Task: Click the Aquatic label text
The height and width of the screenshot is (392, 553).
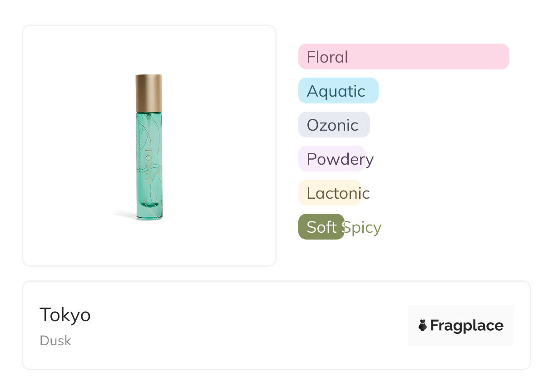Action: click(x=336, y=91)
